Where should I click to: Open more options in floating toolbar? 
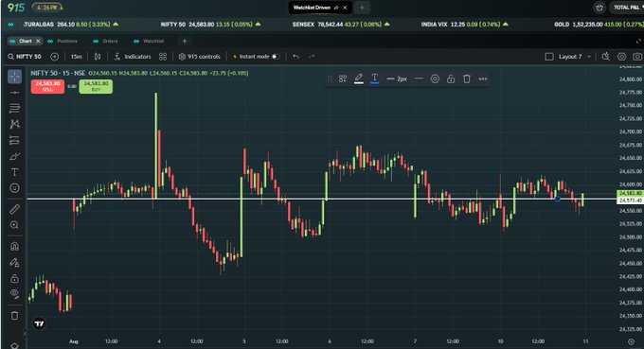(483, 79)
